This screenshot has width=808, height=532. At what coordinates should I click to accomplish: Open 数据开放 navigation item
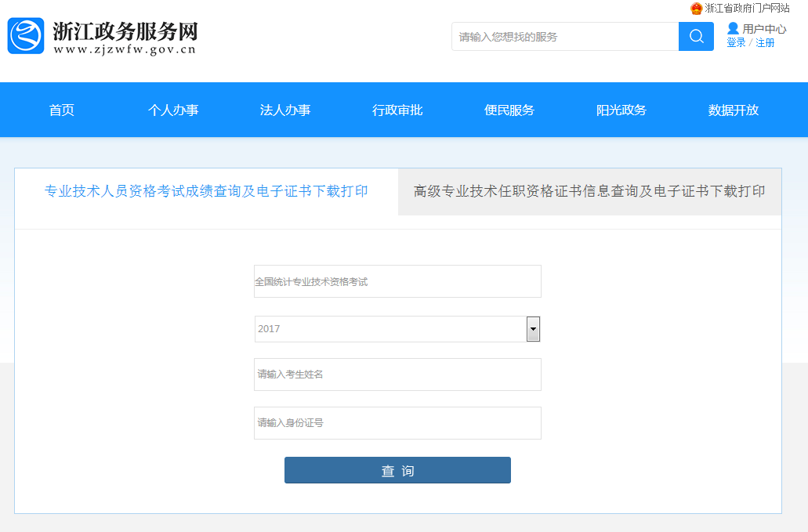(x=734, y=110)
